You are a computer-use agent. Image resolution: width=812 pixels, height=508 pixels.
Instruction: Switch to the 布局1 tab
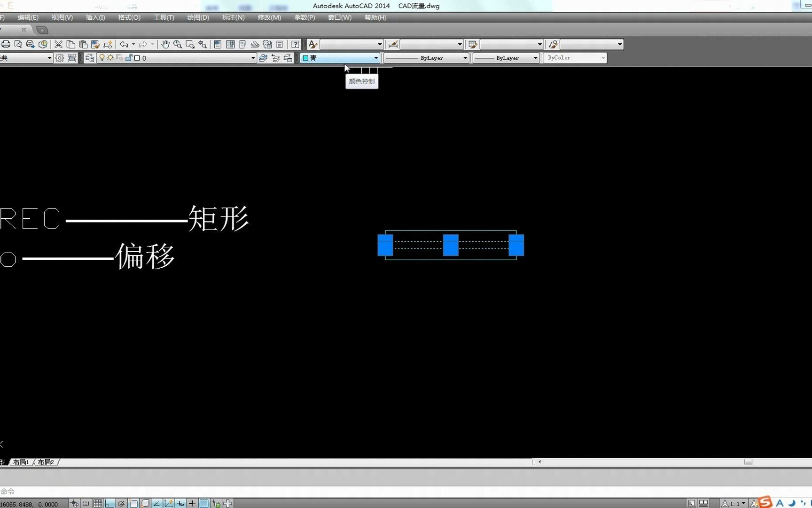(21, 462)
